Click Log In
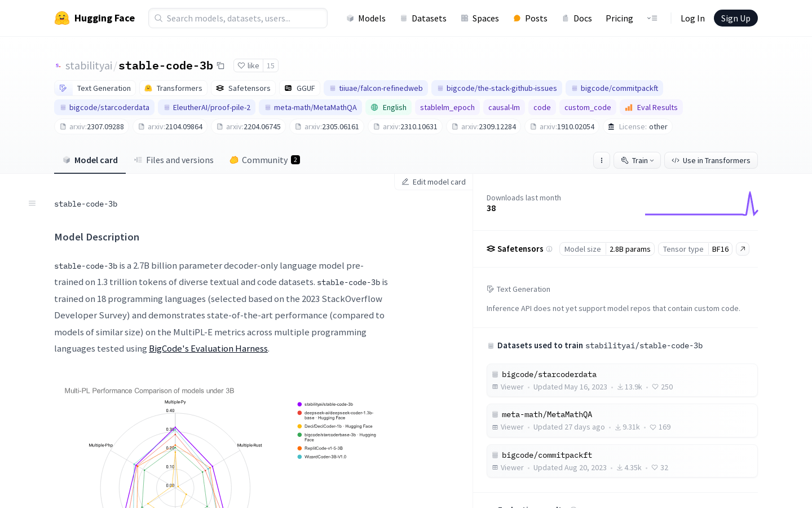Image resolution: width=812 pixels, height=508 pixels. [x=692, y=18]
